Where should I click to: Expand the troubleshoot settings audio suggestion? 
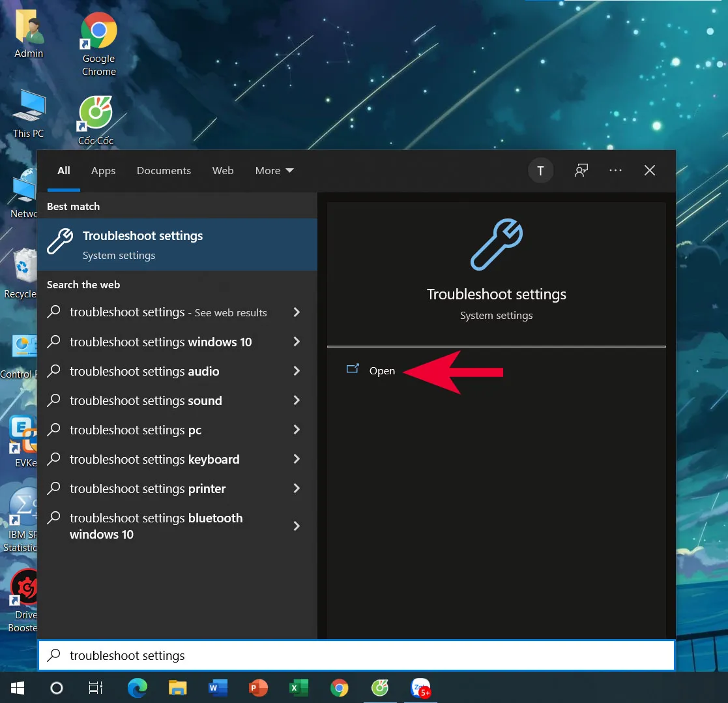297,371
